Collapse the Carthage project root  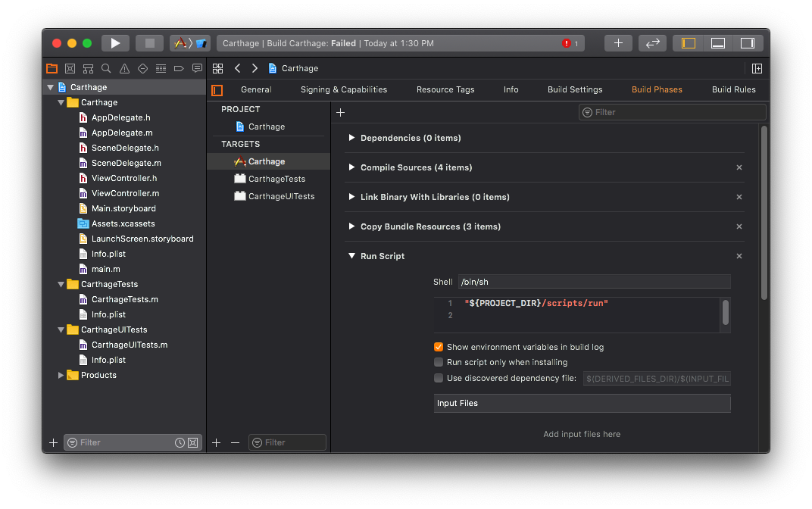pyautogui.click(x=50, y=88)
